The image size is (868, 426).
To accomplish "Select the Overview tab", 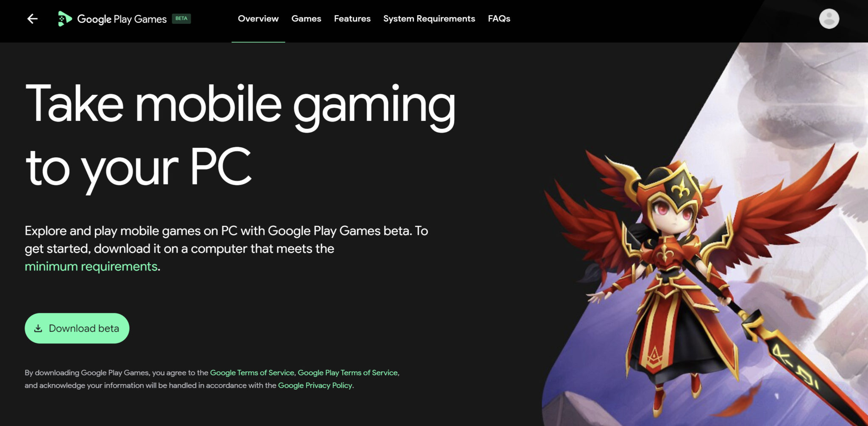I will [x=258, y=19].
